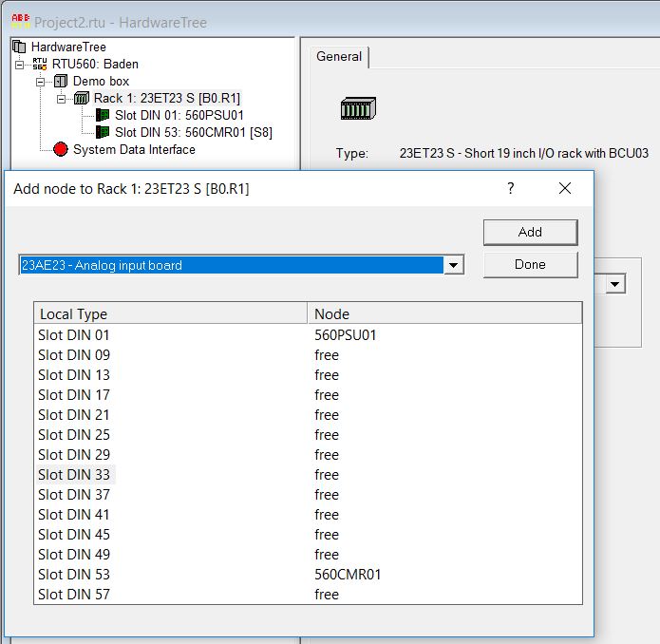The width and height of the screenshot is (660, 644).
Task: Click the Local Type column header
Action: 171,313
